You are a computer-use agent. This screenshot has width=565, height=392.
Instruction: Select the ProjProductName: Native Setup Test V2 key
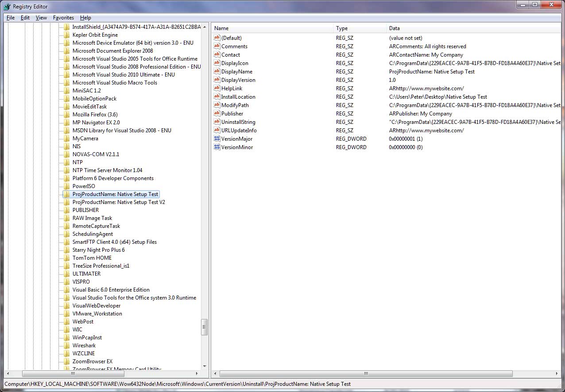119,202
